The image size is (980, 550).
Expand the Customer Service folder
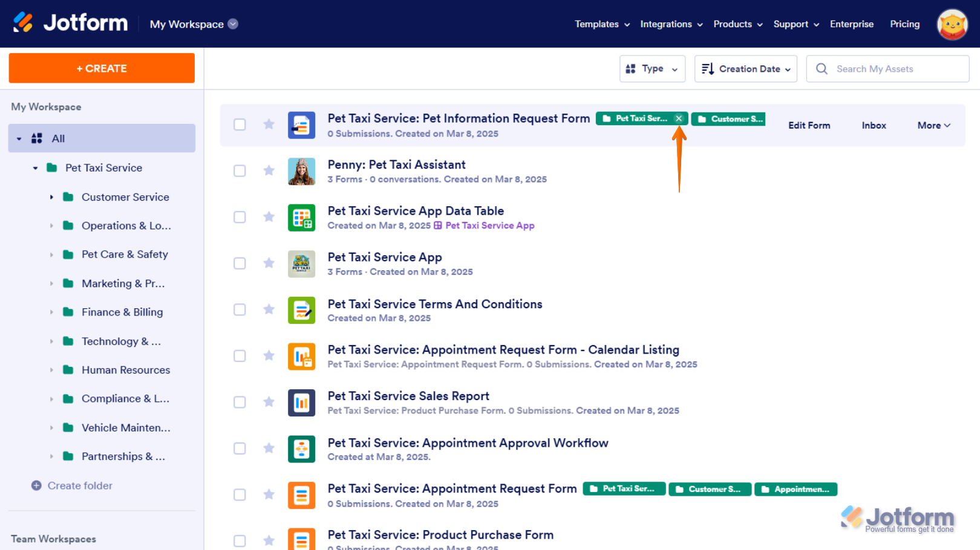click(x=51, y=197)
